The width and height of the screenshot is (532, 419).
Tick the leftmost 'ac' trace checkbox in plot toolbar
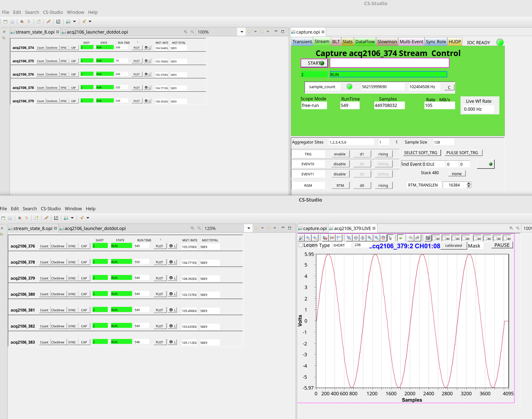(434, 238)
